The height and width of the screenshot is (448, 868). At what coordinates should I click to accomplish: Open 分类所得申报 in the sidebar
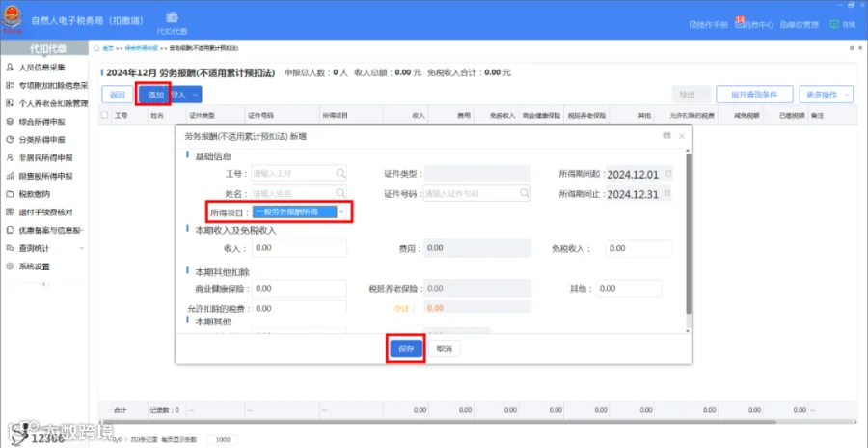click(x=42, y=140)
